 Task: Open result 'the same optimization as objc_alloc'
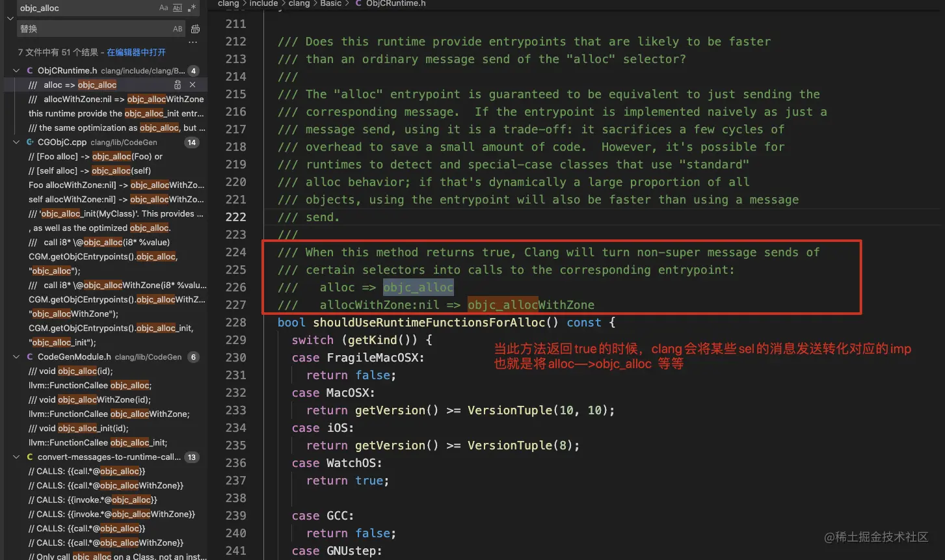click(117, 128)
